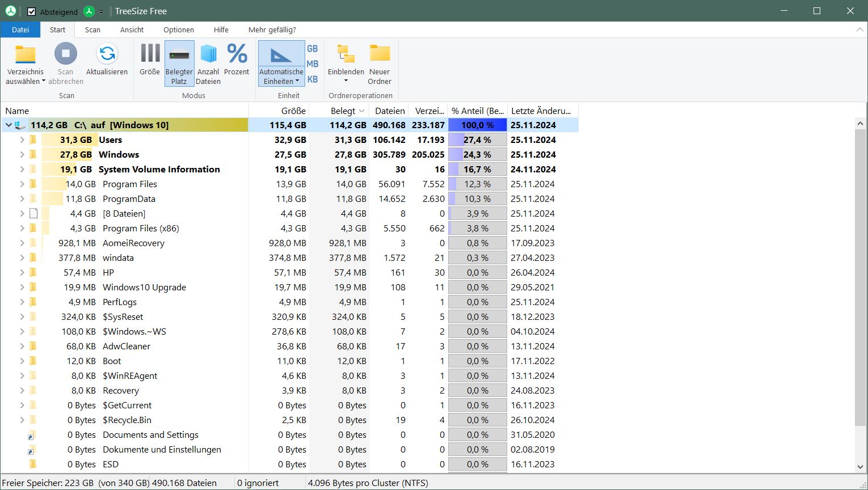
Task: Click the 27,4 % bar of Users
Action: coord(478,140)
